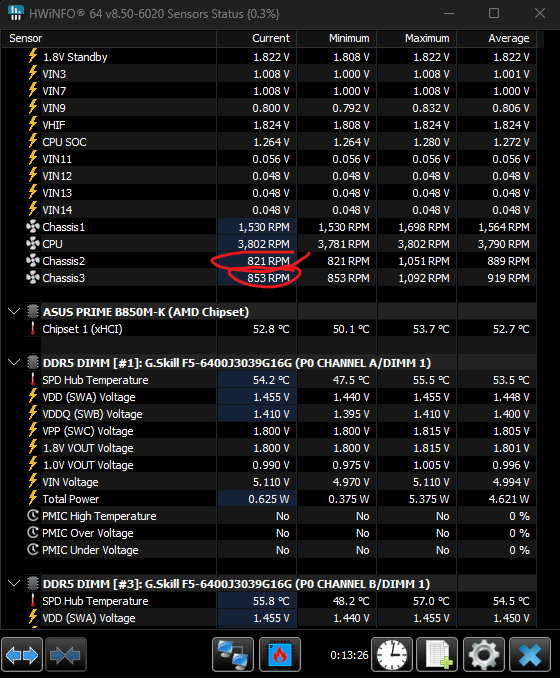Select the VPP (SWC) Voltage row

point(280,431)
